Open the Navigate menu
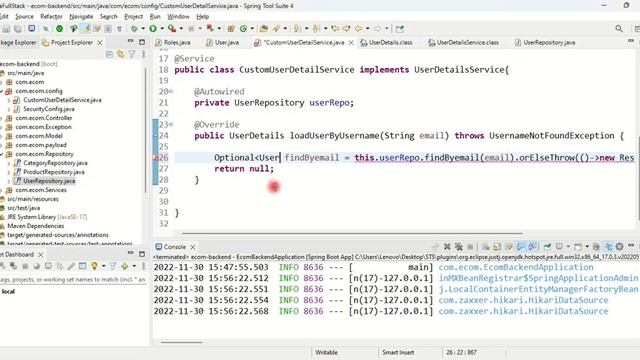This screenshot has height=360, width=640. 81,16
